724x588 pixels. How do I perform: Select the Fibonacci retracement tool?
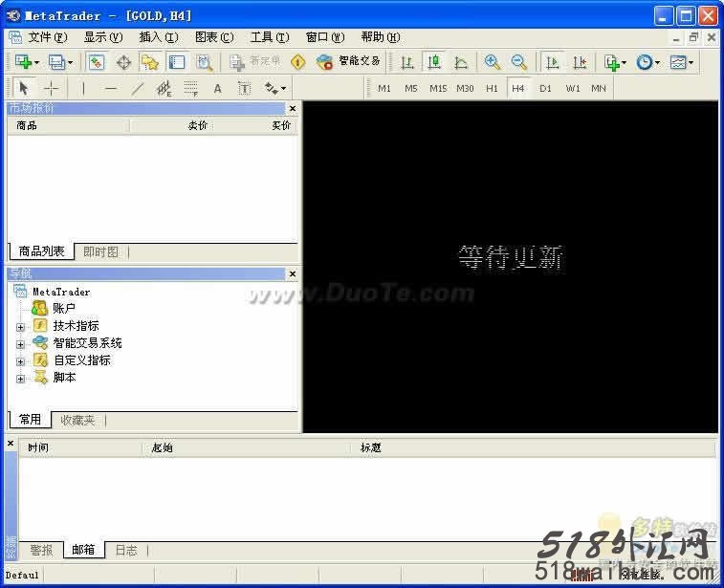click(190, 88)
